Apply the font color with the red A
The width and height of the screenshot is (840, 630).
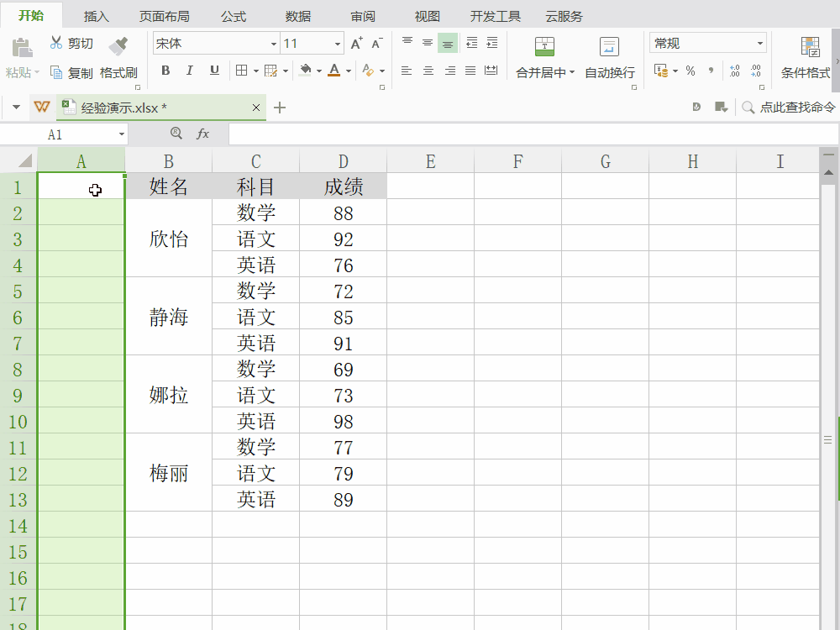pyautogui.click(x=334, y=71)
